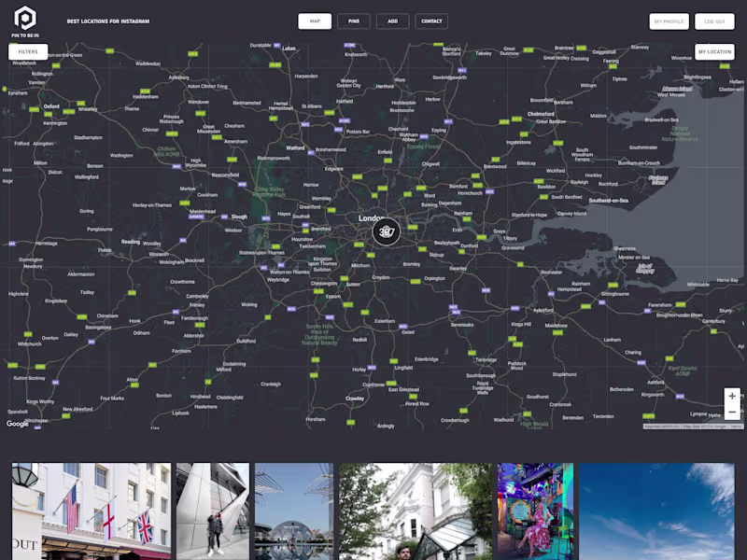Open My Profile
The width and height of the screenshot is (747, 560).
tap(669, 21)
